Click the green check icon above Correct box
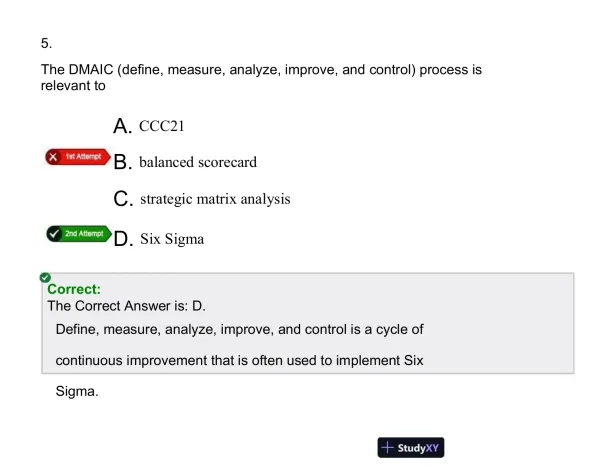 pyautogui.click(x=45, y=276)
